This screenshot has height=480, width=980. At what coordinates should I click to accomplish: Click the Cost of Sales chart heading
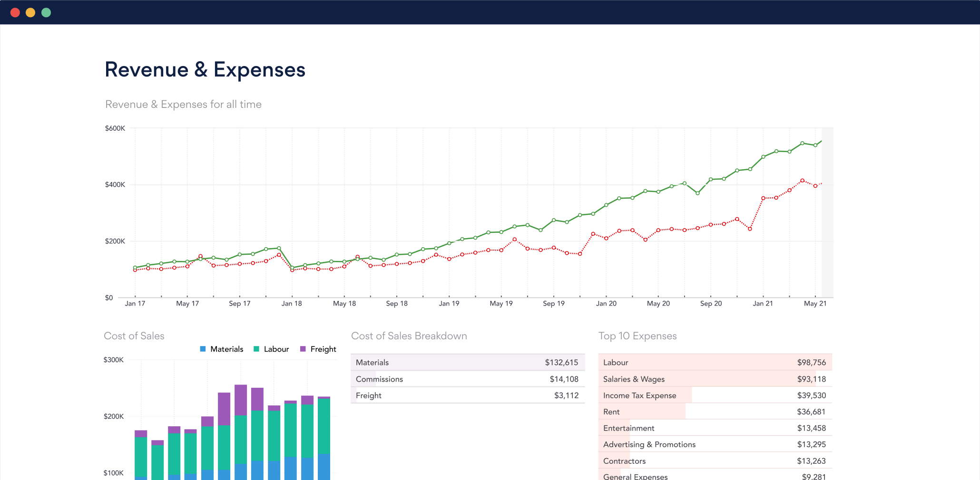pyautogui.click(x=134, y=336)
